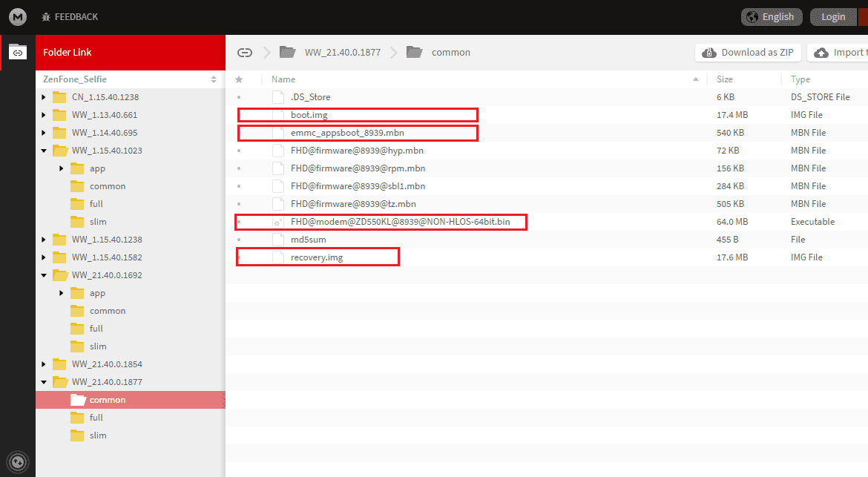Click file icon of md5sum

coord(278,240)
